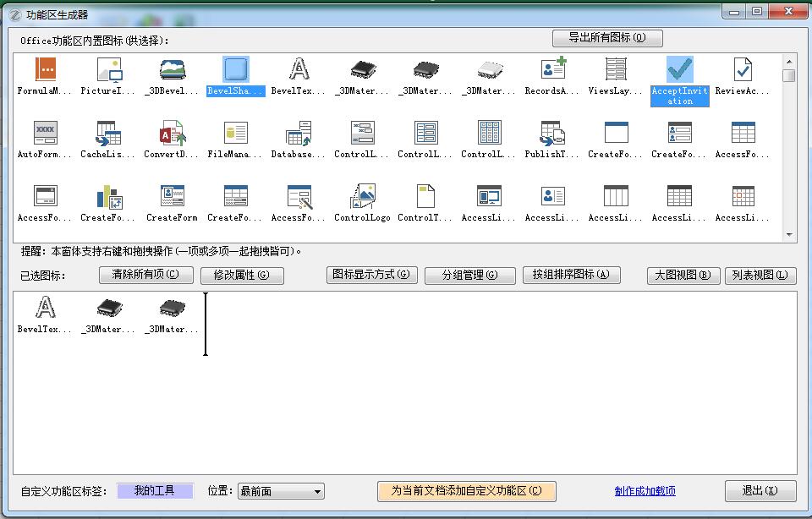Select the FormulaM... orange book icon
Screen dimensions: 812x519
click(x=45, y=70)
